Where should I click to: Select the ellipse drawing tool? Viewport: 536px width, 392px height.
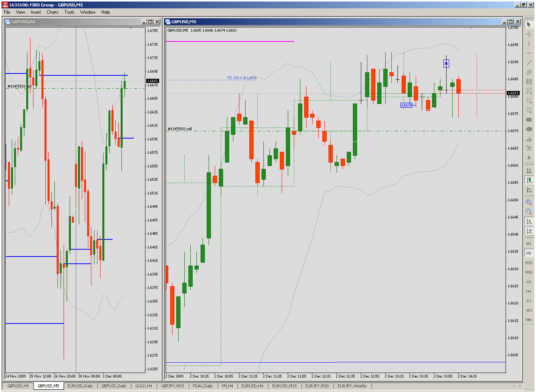click(x=529, y=129)
